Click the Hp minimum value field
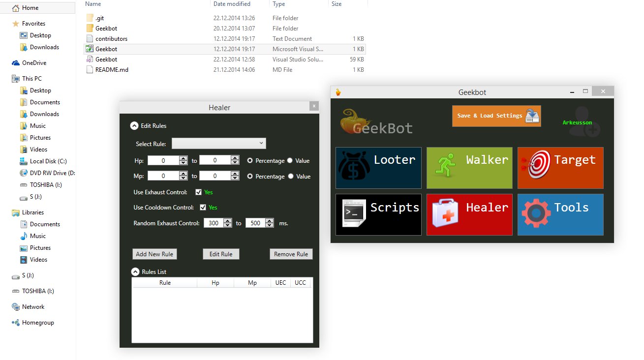644x360 pixels. [163, 160]
